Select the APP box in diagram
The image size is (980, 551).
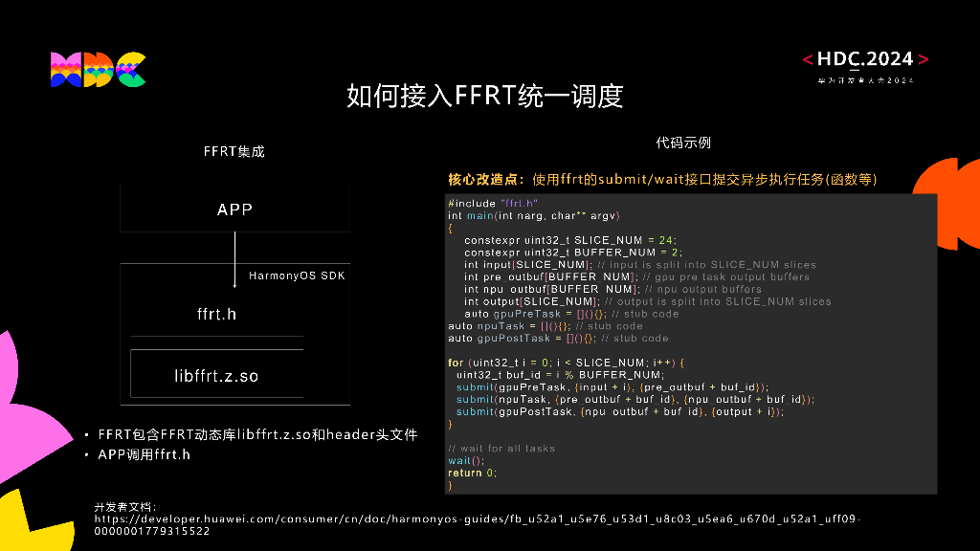pos(234,209)
